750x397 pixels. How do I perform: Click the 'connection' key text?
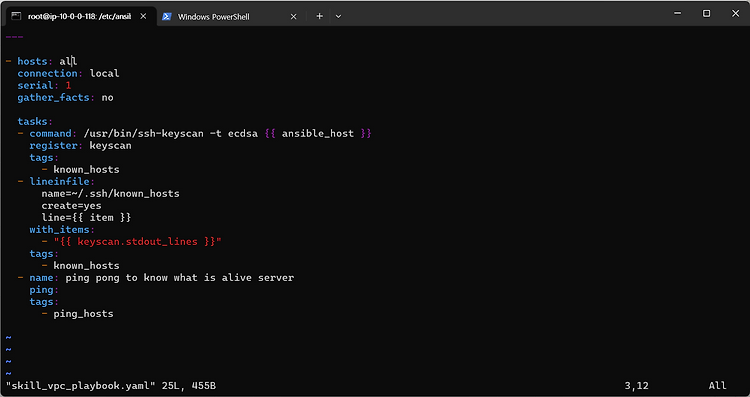47,73
